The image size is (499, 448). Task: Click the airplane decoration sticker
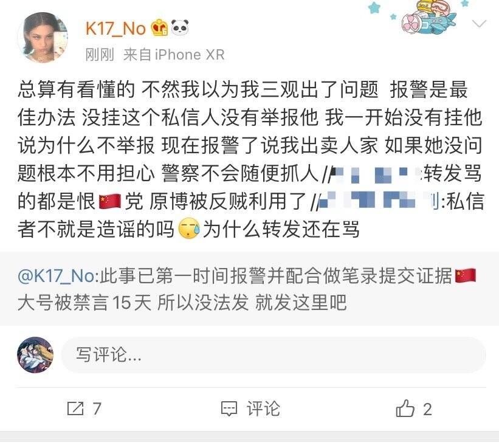click(426, 18)
